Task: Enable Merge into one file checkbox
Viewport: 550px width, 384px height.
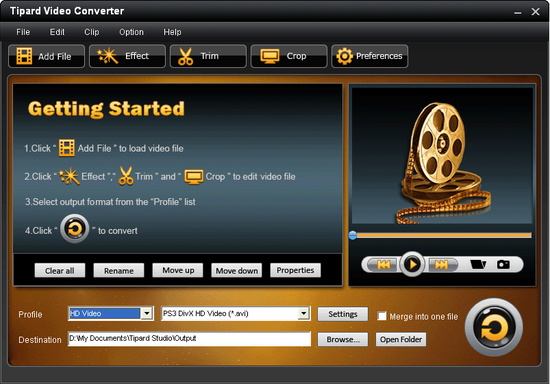Action: [382, 316]
